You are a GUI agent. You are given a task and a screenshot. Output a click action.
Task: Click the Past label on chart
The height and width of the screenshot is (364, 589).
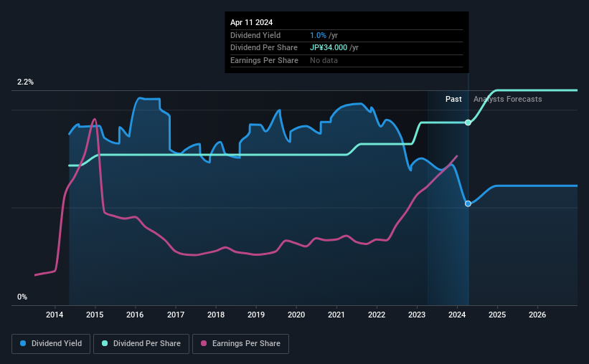coord(453,99)
